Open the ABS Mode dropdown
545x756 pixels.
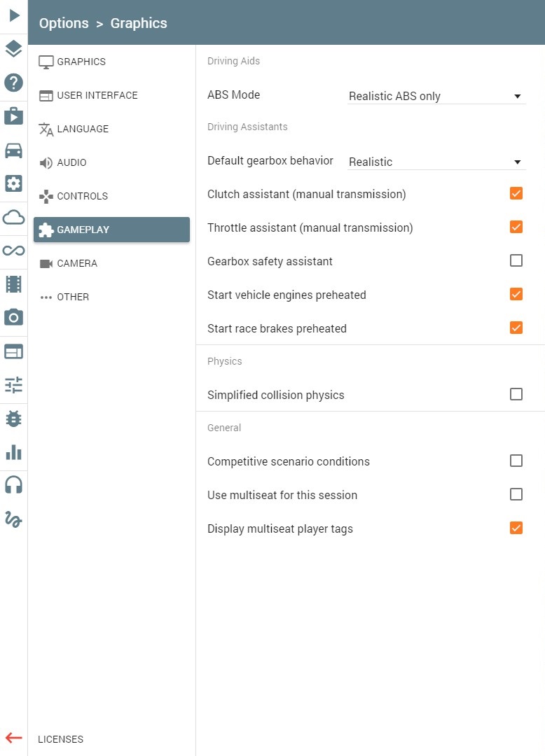pos(436,96)
